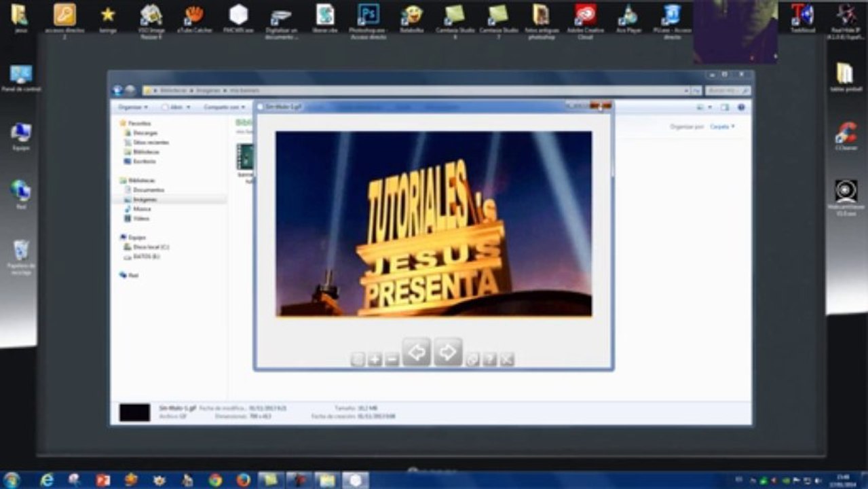
Task: Open the Taringa star shortcut
Action: (x=107, y=18)
